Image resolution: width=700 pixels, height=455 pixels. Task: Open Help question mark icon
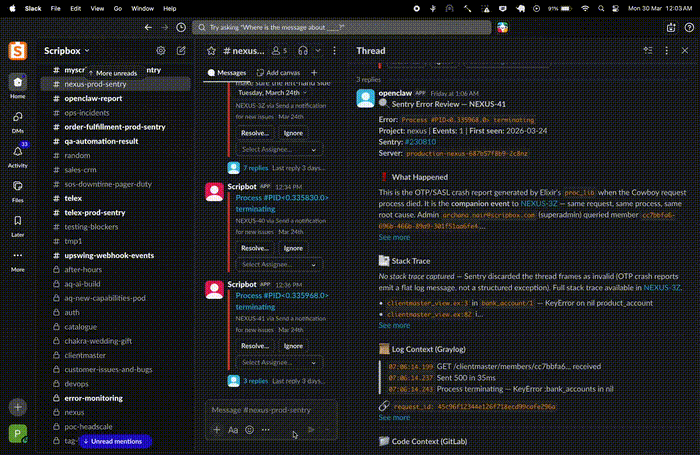click(x=689, y=27)
